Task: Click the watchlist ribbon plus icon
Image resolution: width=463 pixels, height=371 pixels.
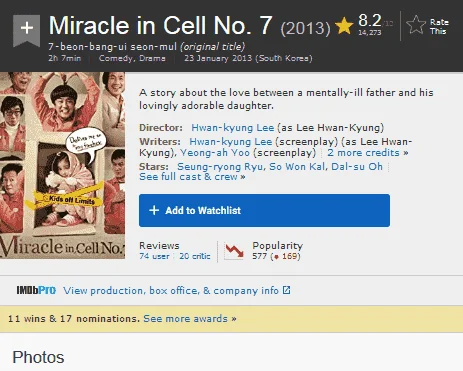Action: click(27, 29)
